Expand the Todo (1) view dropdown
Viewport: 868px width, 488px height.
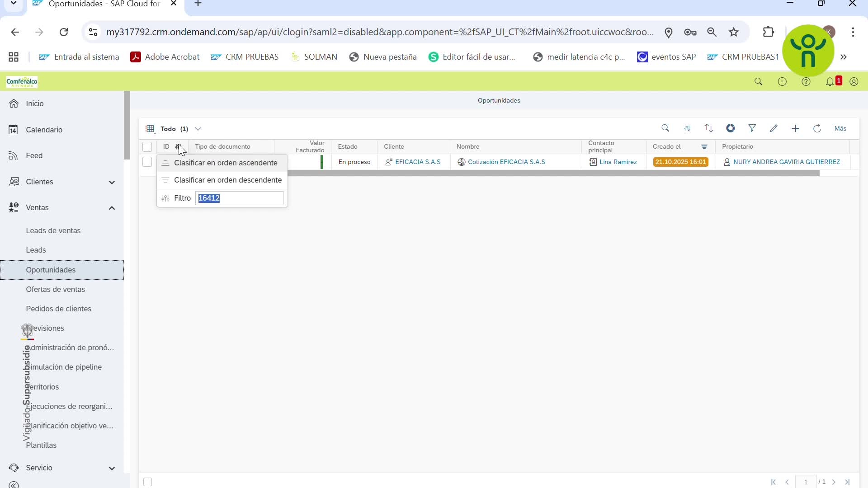point(198,129)
